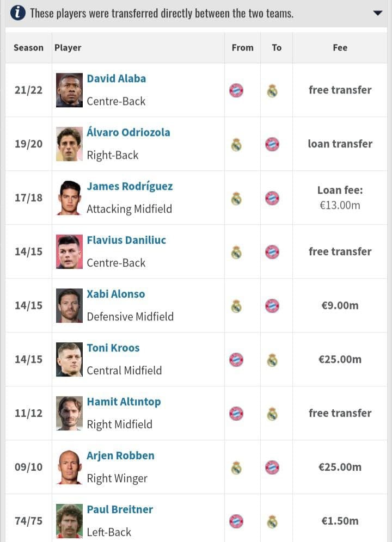Sort by the Fee column header
The height and width of the screenshot is (542, 392).
pyautogui.click(x=340, y=48)
